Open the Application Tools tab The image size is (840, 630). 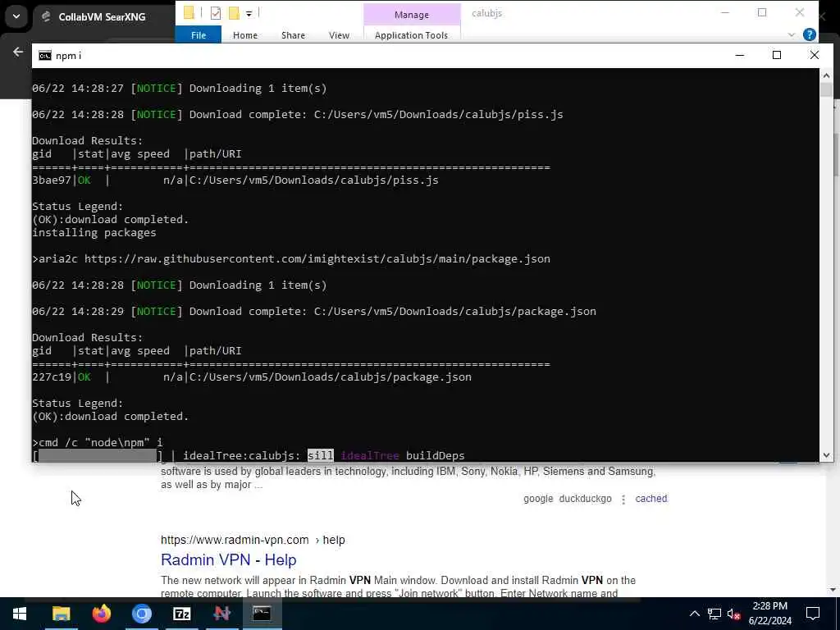(x=411, y=34)
